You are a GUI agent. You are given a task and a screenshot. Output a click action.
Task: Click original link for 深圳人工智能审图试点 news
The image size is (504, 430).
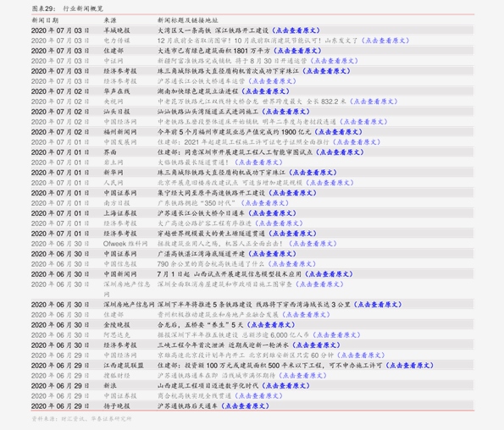(340, 152)
